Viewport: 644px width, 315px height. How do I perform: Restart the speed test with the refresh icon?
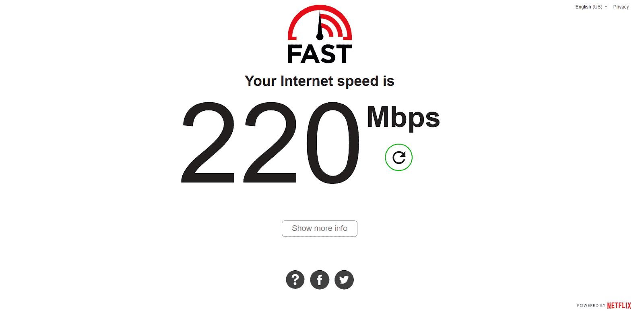click(x=398, y=157)
